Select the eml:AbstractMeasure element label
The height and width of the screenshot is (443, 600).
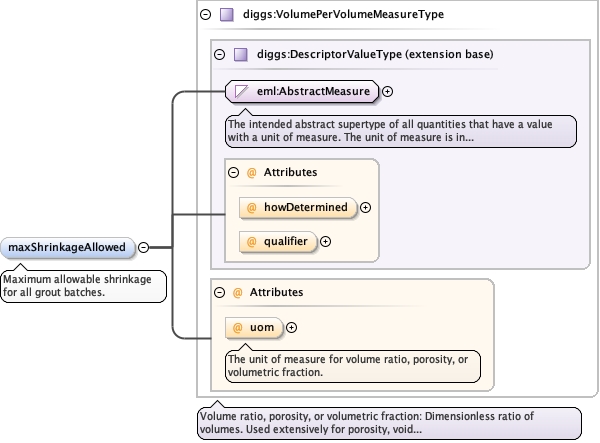(313, 92)
